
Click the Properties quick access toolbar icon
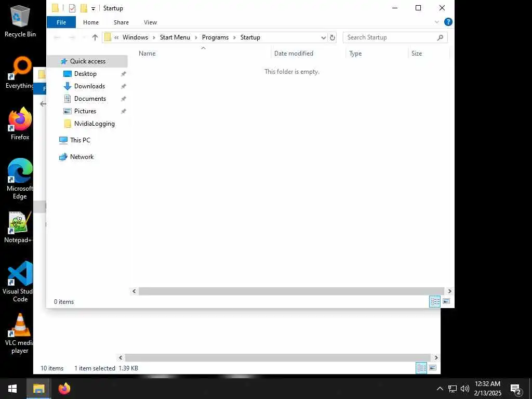[72, 8]
